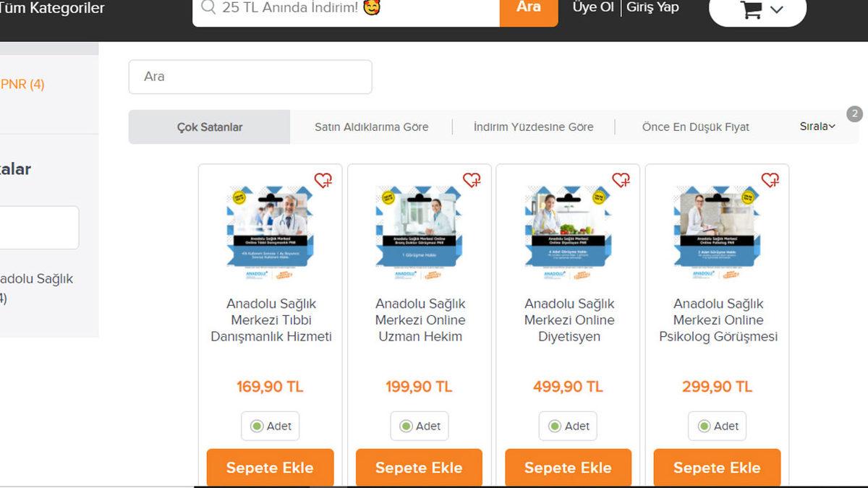Sort by Satın Aldıklarıma Göre
The height and width of the screenshot is (488, 868).
coord(372,127)
